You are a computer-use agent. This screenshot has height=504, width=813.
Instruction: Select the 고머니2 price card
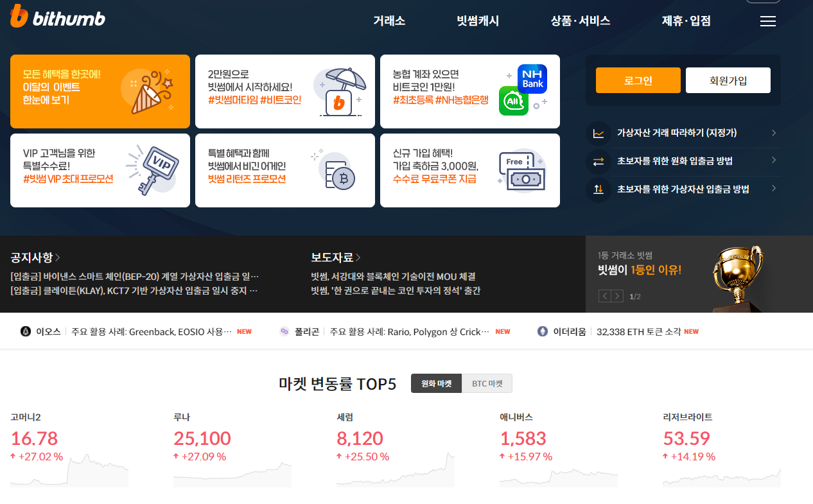coord(69,449)
